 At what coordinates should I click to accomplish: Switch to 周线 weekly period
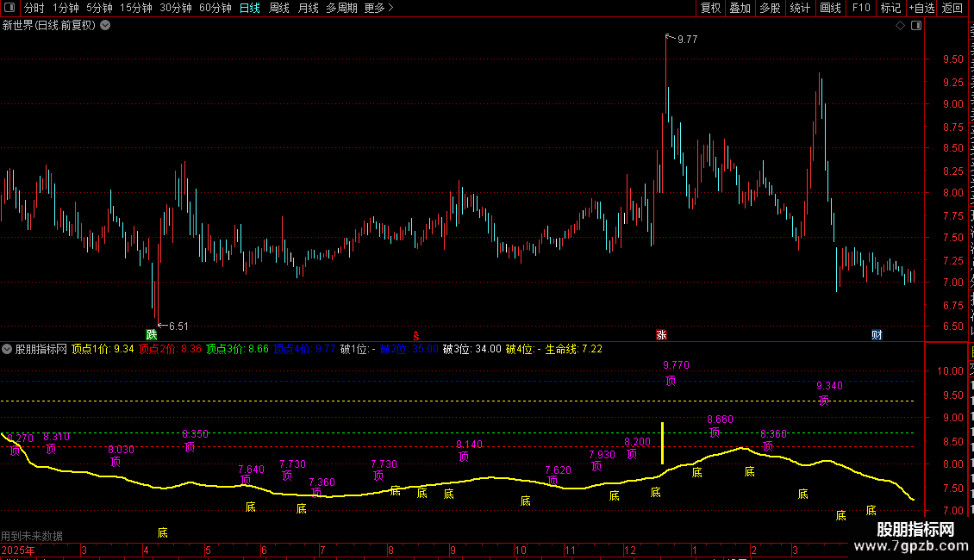pyautogui.click(x=279, y=8)
